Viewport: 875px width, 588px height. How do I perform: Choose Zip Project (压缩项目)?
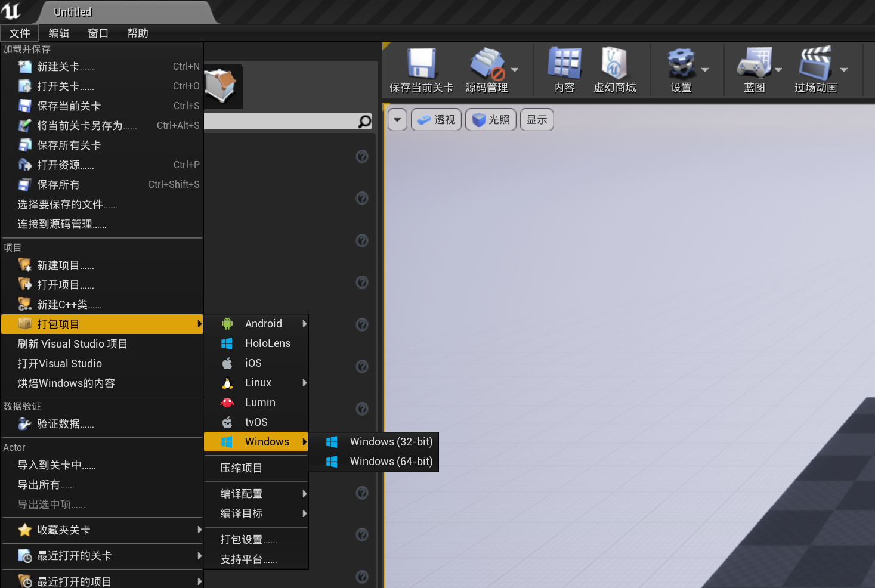256,468
